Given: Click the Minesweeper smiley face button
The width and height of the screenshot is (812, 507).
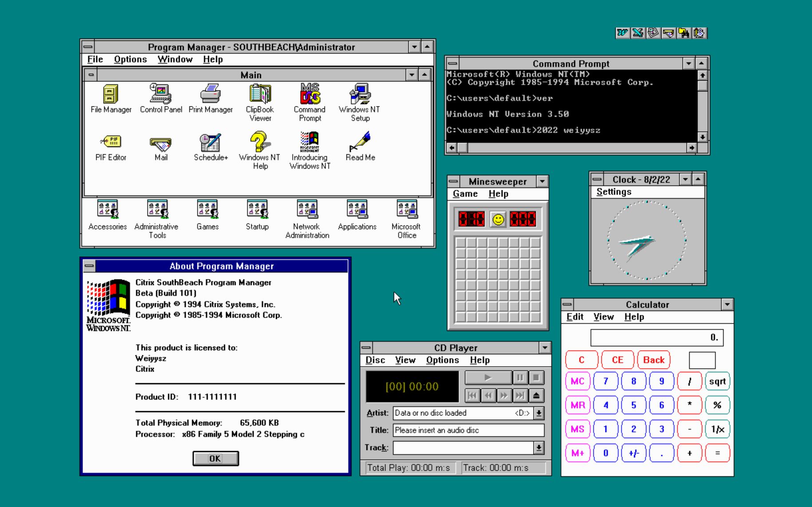Looking at the screenshot, I should pos(498,219).
